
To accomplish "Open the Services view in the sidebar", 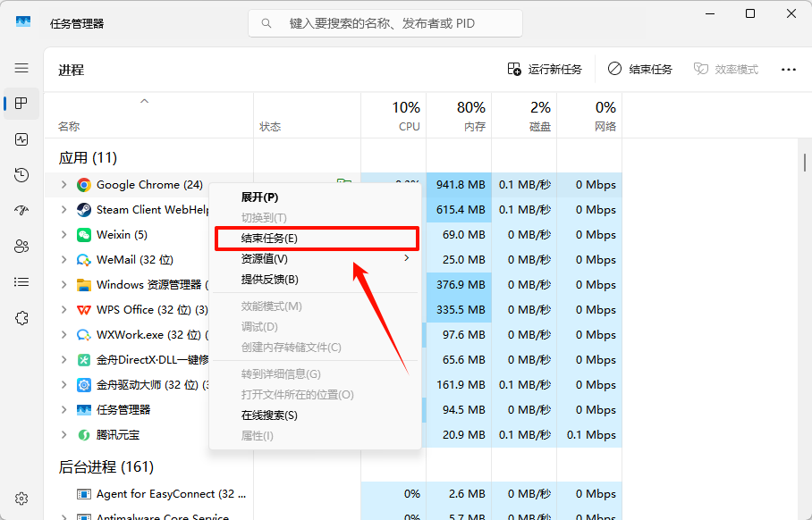I will pyautogui.click(x=20, y=317).
